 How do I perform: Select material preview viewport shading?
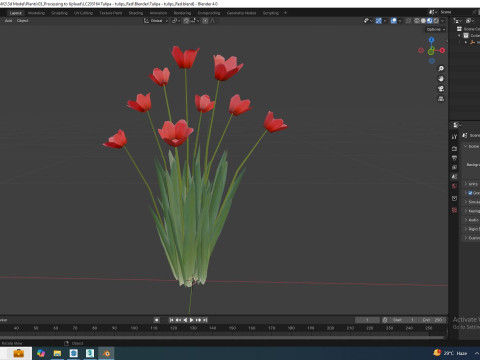430,21
